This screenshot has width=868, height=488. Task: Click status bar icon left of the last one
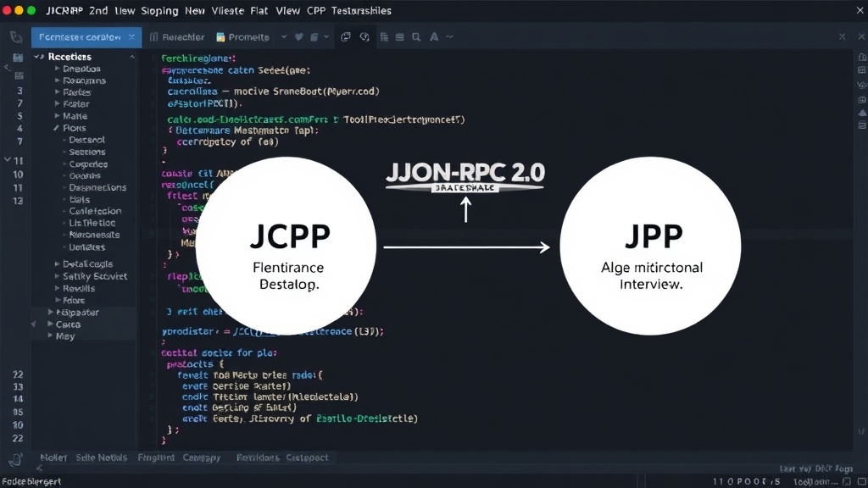click(847, 482)
